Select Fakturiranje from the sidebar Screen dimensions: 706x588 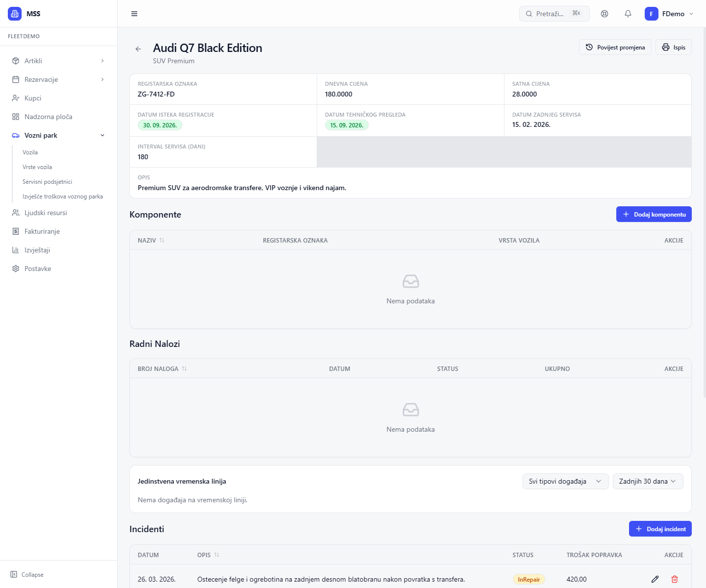(x=42, y=231)
